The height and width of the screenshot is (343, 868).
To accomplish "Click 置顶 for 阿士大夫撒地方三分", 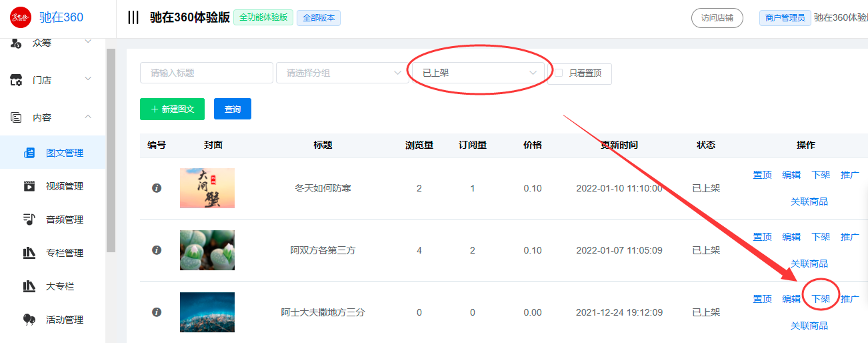I will [762, 299].
